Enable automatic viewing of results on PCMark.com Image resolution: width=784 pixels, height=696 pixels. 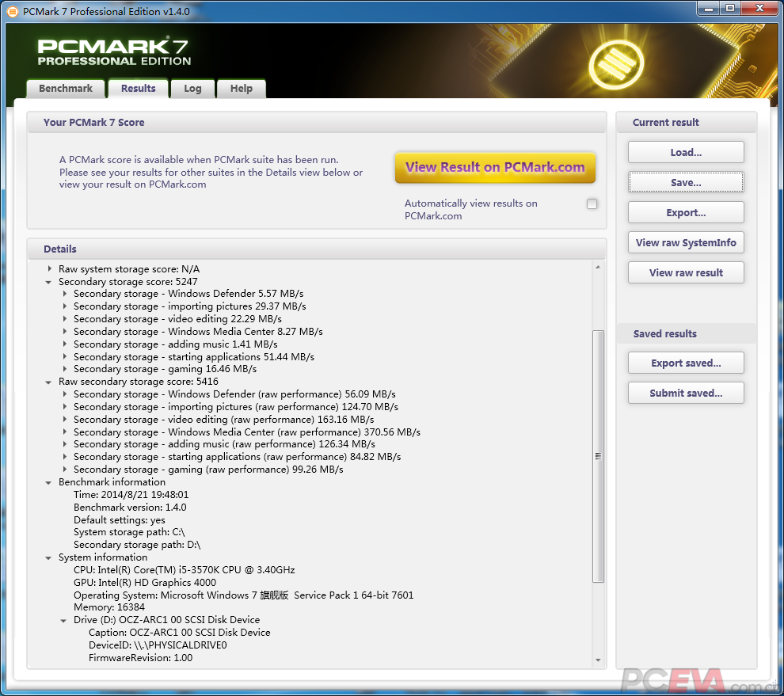(592, 203)
